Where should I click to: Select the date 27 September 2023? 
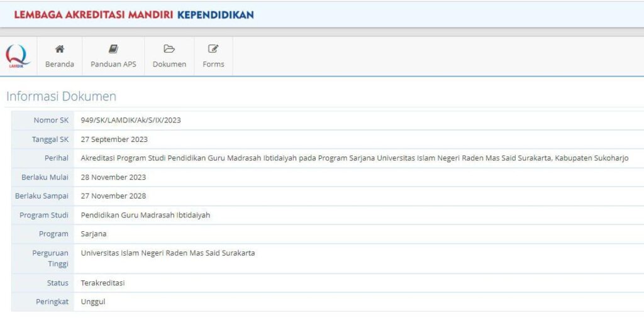(114, 139)
